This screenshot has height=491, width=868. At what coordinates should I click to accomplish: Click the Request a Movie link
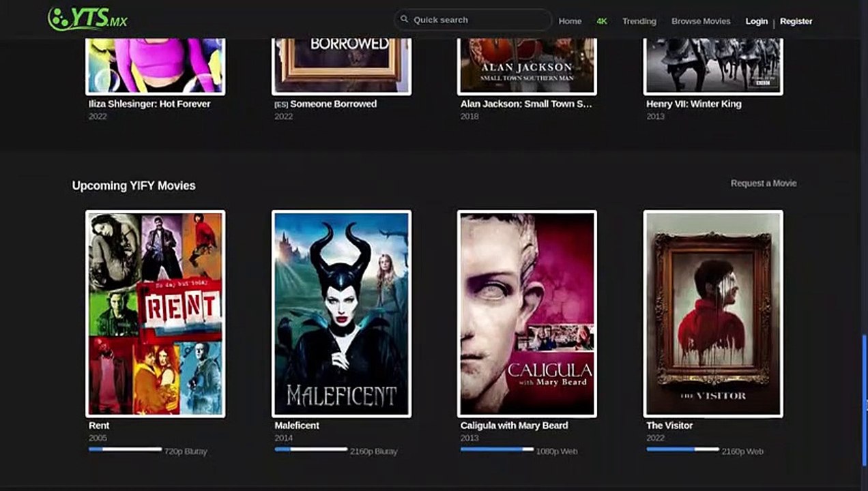point(763,183)
